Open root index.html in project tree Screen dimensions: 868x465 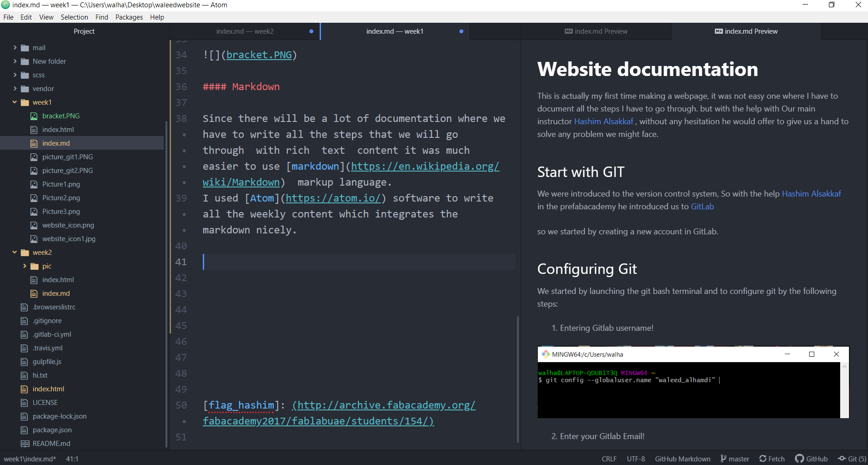point(48,389)
